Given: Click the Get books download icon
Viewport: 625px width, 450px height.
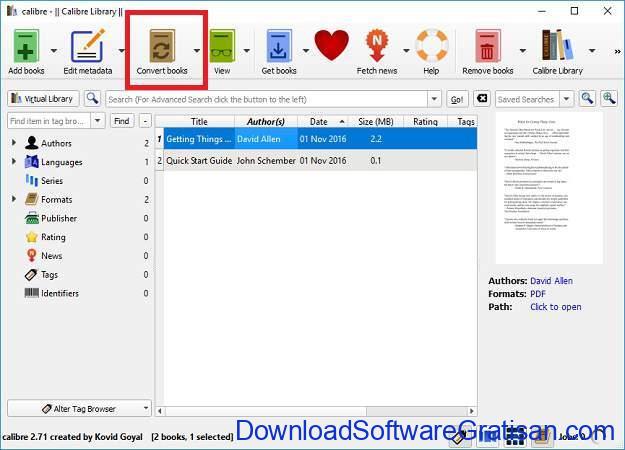Looking at the screenshot, I should click(x=279, y=46).
